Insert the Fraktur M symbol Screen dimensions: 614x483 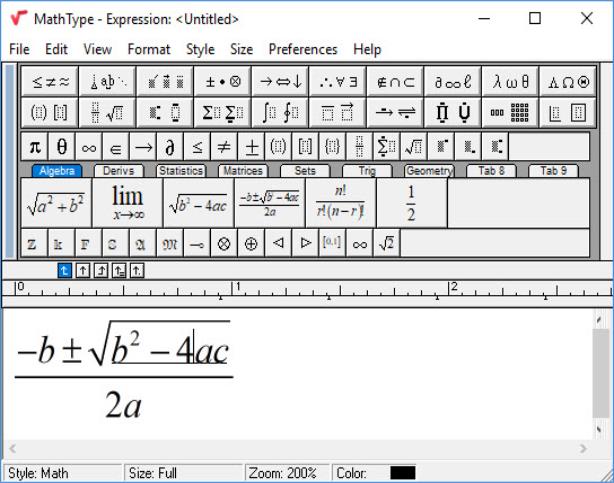(170, 244)
